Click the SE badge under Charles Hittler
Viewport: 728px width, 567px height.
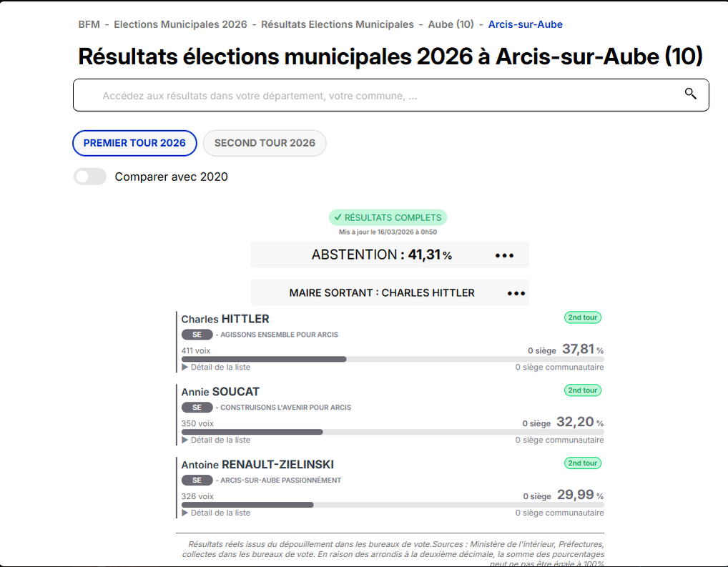coord(197,335)
